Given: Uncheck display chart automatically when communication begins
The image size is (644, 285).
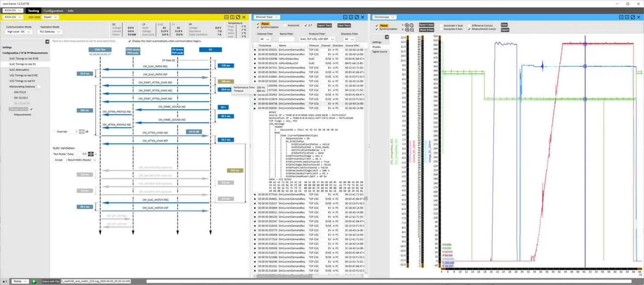Looking at the screenshot, I should coord(130,41).
